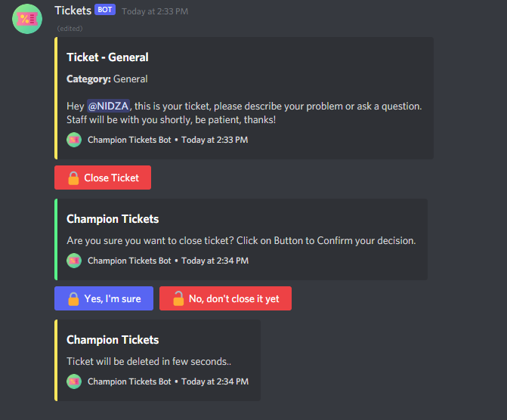Click message timestamp Today at 2:33 PM
Image resolution: width=507 pixels, height=420 pixels.
pos(155,11)
